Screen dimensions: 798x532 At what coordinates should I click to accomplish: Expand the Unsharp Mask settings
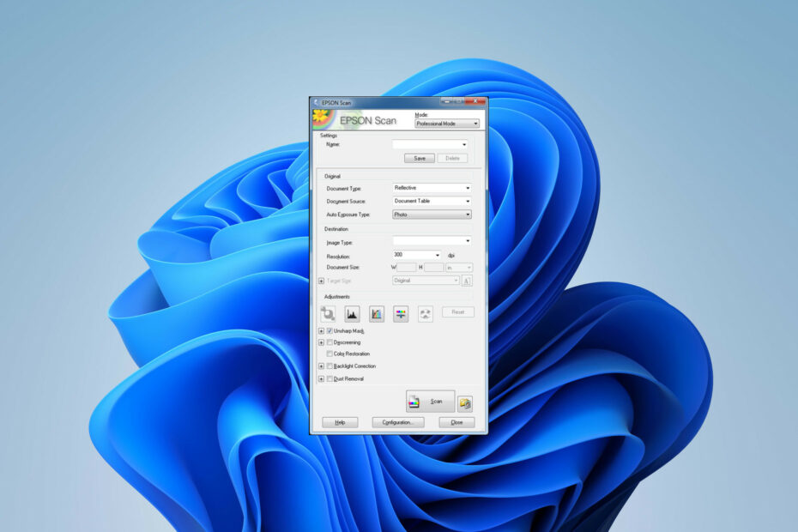click(321, 331)
